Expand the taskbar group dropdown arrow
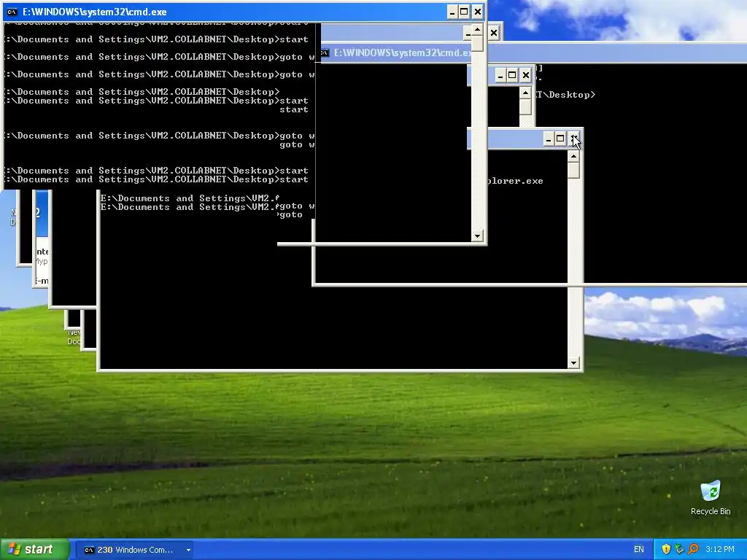 click(x=189, y=550)
